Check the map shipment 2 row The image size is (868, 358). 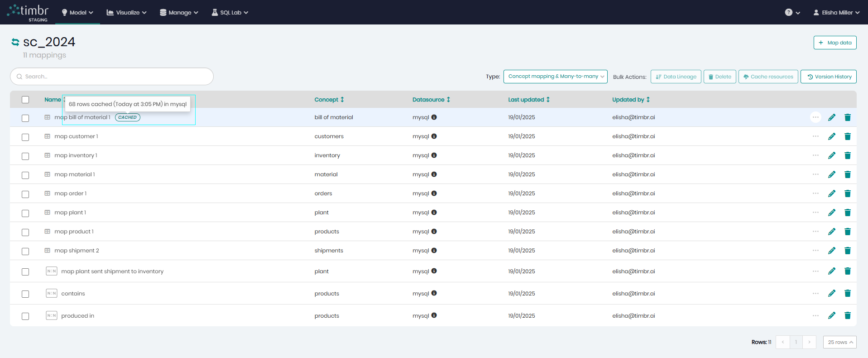pos(25,251)
